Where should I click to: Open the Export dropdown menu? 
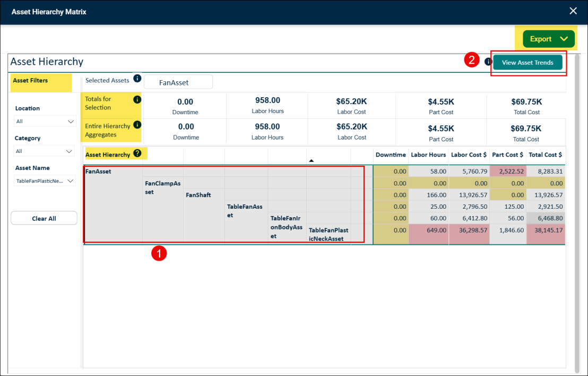549,39
